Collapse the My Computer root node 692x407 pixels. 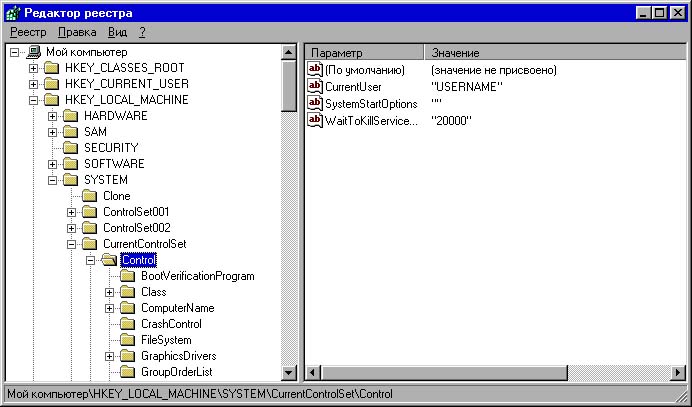pos(15,52)
